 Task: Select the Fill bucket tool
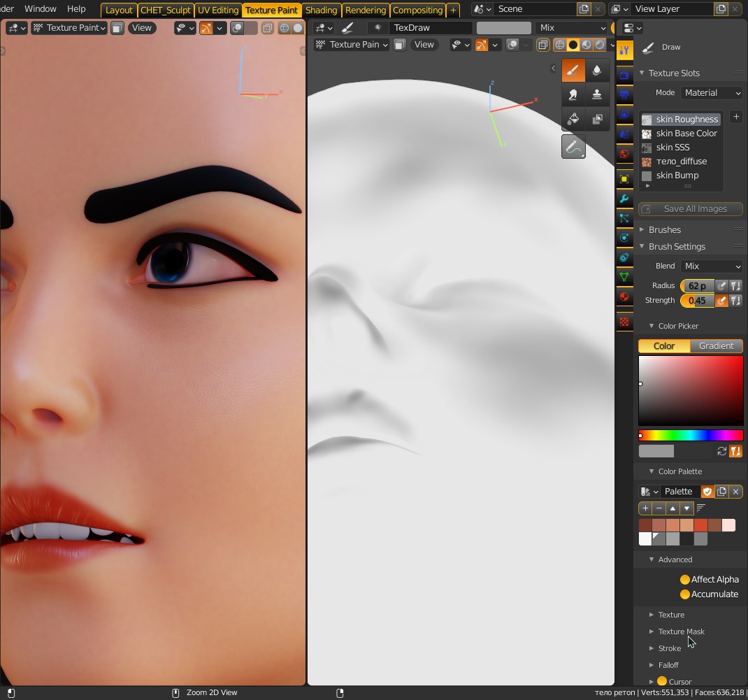pyautogui.click(x=573, y=118)
